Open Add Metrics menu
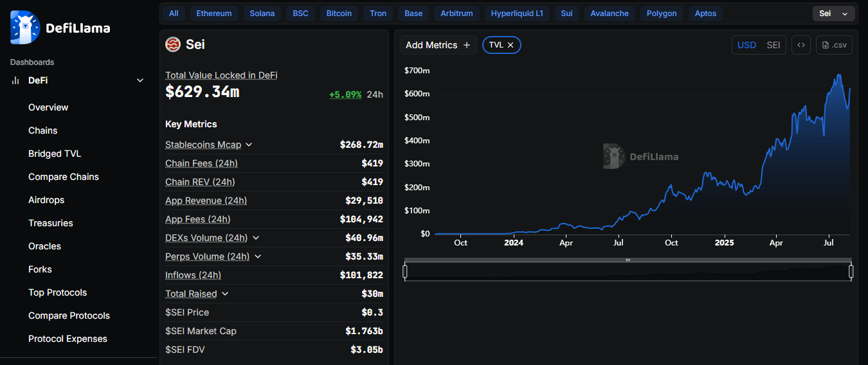Viewport: 868px width, 365px height. point(439,45)
